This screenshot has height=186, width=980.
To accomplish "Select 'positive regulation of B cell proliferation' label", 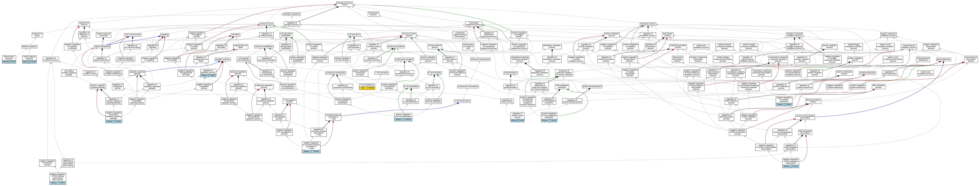I will pyautogui.click(x=403, y=116).
